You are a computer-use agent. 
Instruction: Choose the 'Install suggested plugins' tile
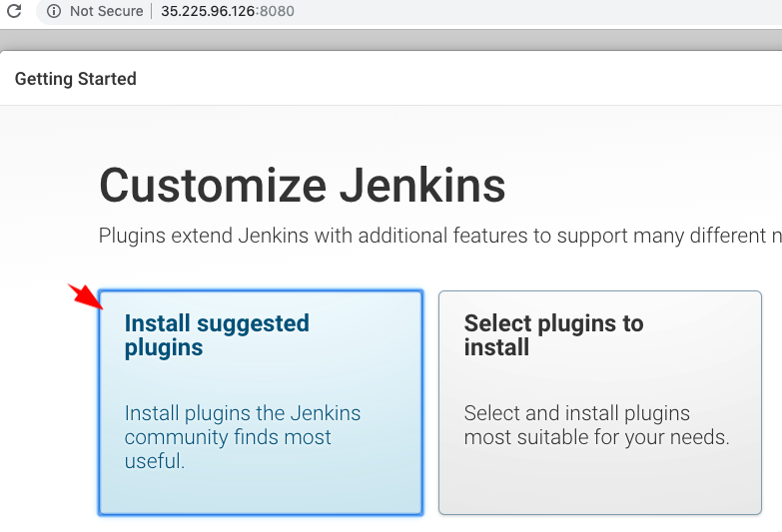(260, 402)
